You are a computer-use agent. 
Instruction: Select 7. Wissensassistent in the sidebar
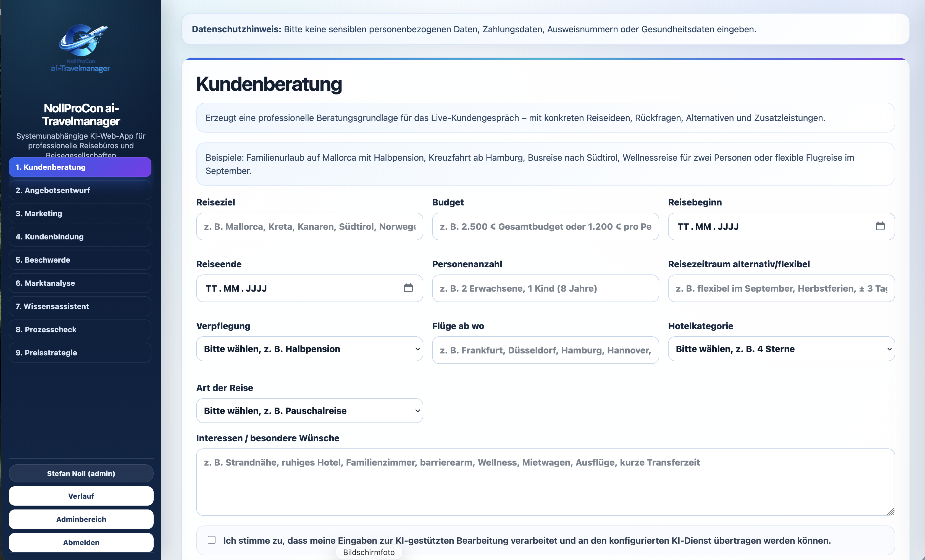tap(80, 307)
